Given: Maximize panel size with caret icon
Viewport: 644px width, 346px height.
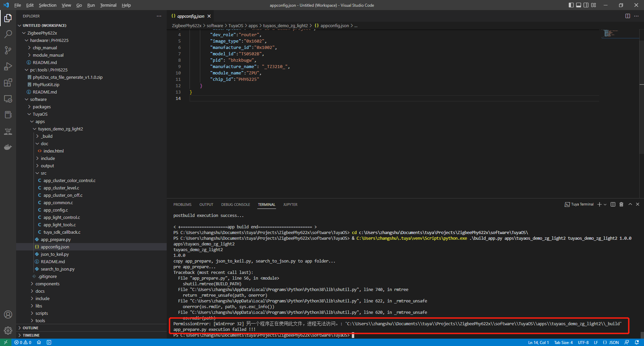Looking at the screenshot, I should [630, 205].
